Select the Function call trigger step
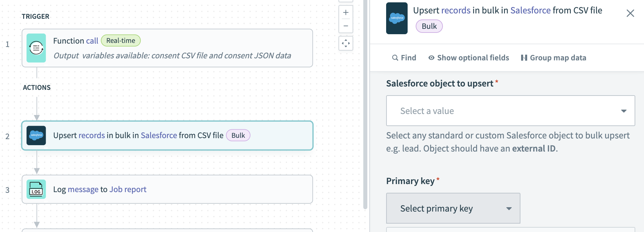Screen dimensions: 644x232 (x=167, y=48)
